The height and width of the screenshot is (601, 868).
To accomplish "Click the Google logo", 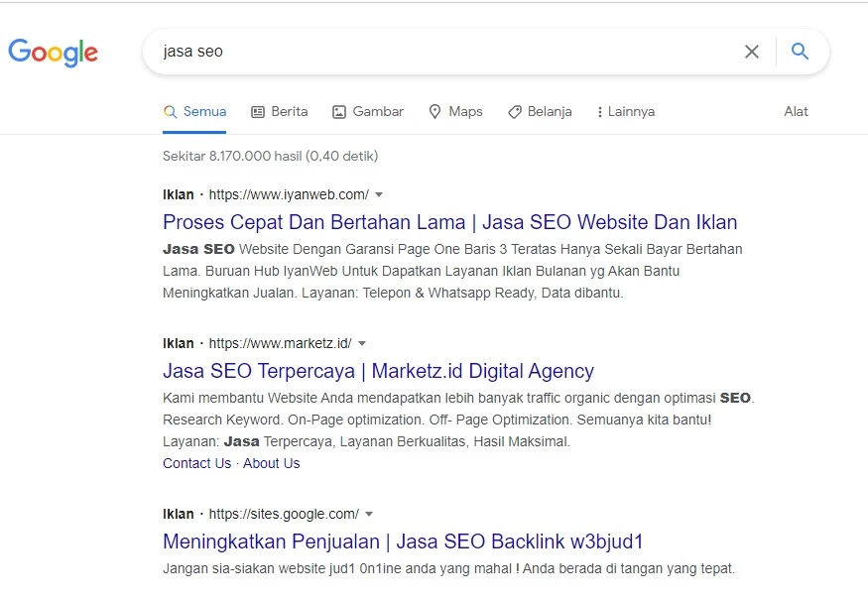I will tap(54, 53).
